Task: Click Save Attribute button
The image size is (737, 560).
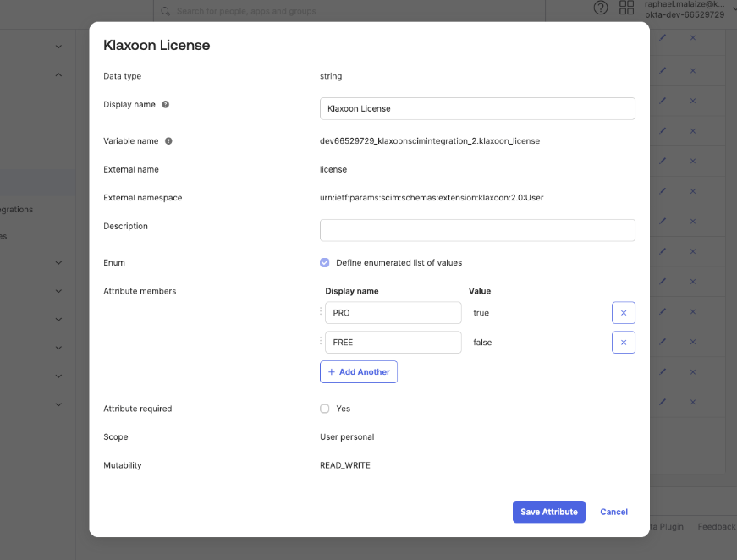Action: [548, 512]
